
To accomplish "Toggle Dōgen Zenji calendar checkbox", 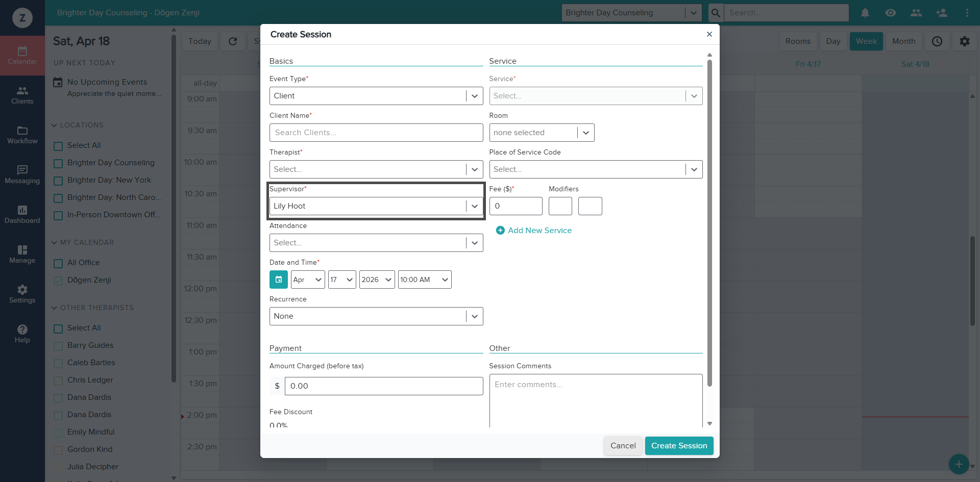I will [58, 281].
